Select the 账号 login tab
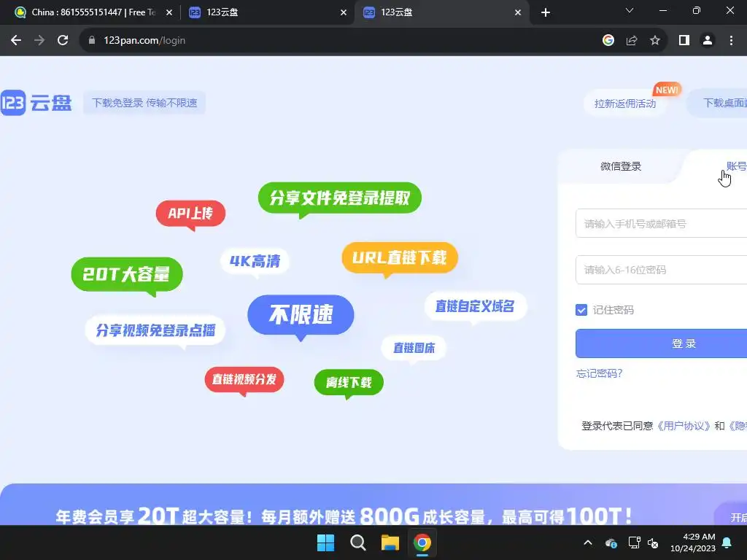Screen dimensions: 747x560 click(736, 166)
